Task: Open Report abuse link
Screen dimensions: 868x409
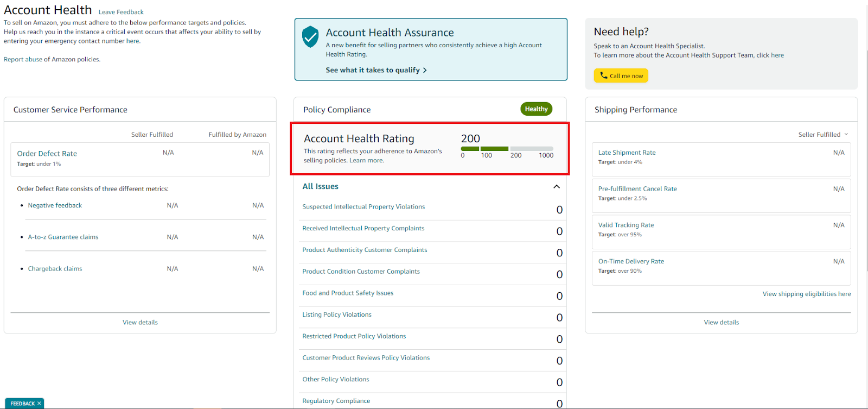Action: tap(23, 59)
